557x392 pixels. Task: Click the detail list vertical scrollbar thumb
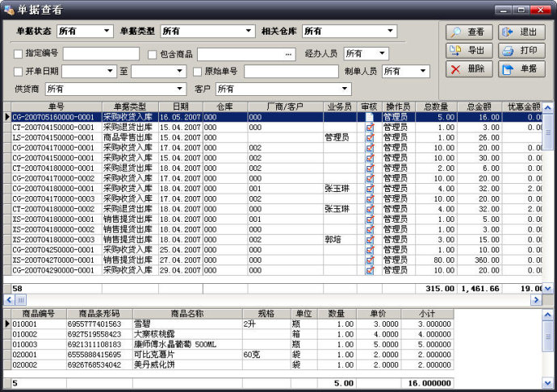coord(547,336)
